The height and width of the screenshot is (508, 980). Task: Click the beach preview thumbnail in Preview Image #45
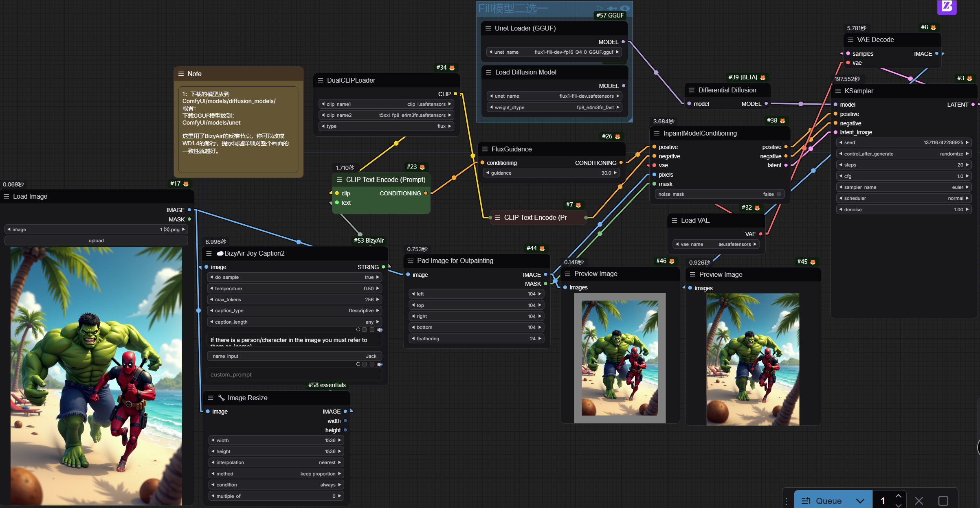click(753, 358)
